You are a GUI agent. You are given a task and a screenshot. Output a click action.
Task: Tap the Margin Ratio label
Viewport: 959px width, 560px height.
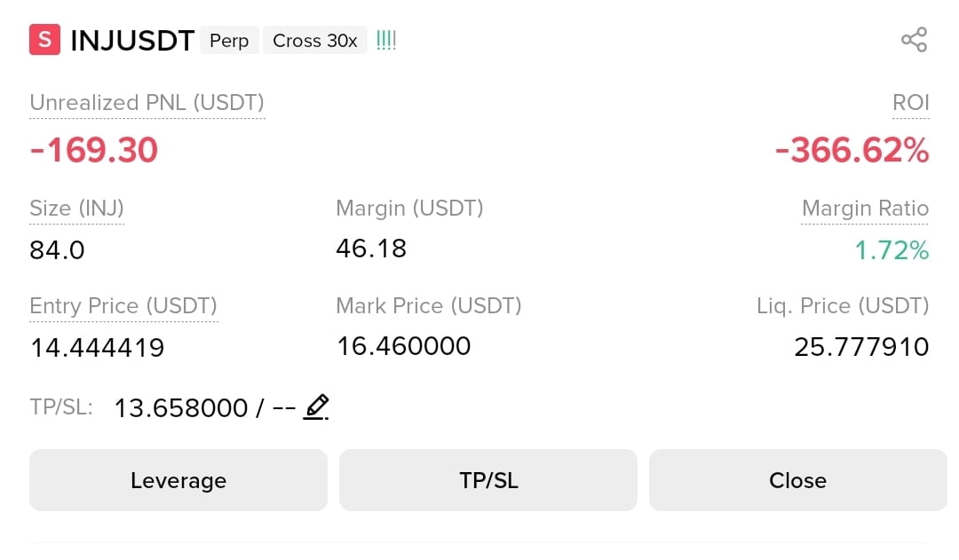[865, 209]
